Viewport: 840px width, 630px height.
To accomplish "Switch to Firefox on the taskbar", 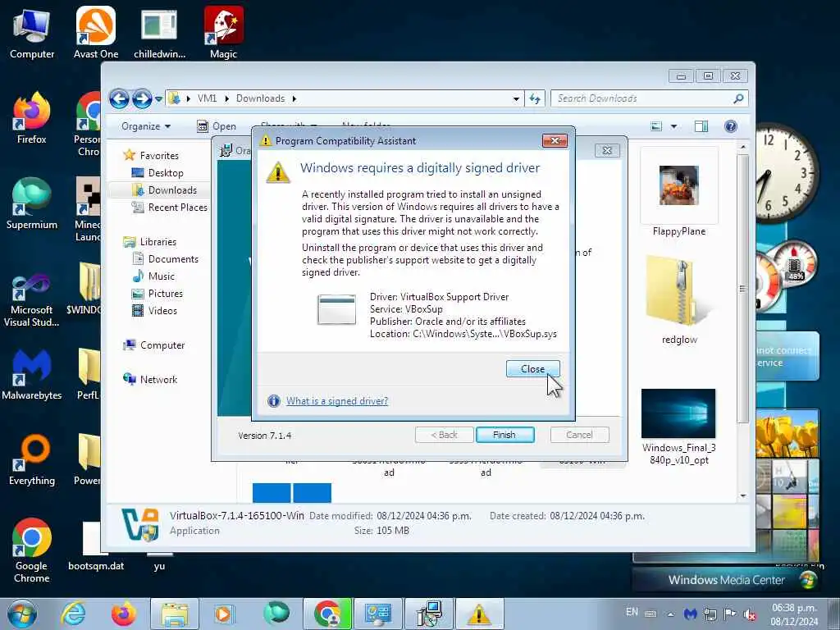I will point(124,614).
